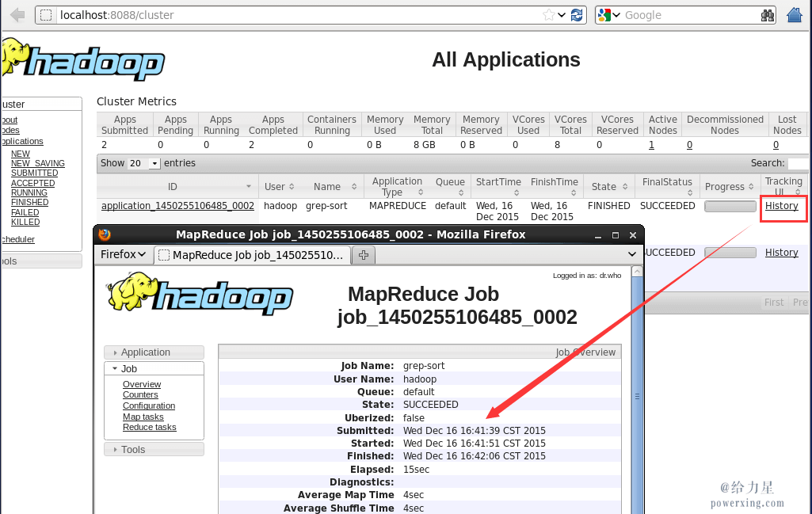This screenshot has height=514, width=812.
Task: Open the NEW_SAVING applications link
Action: (38, 163)
